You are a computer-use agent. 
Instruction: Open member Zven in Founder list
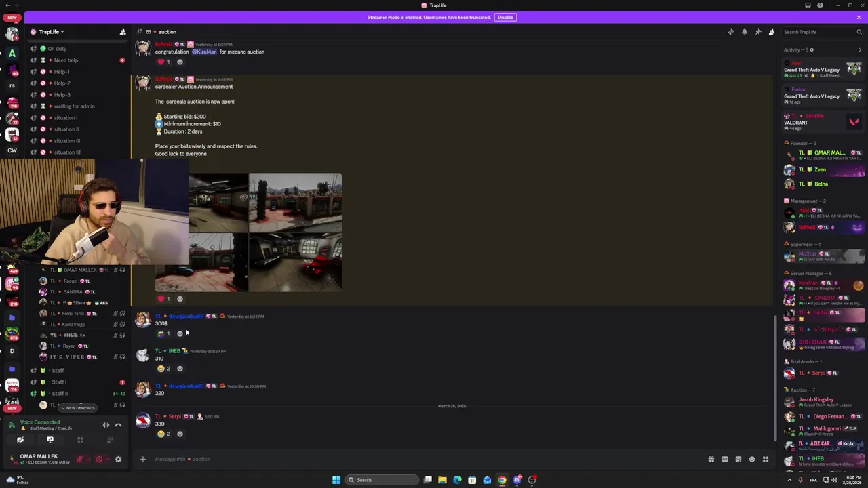pyautogui.click(x=823, y=170)
